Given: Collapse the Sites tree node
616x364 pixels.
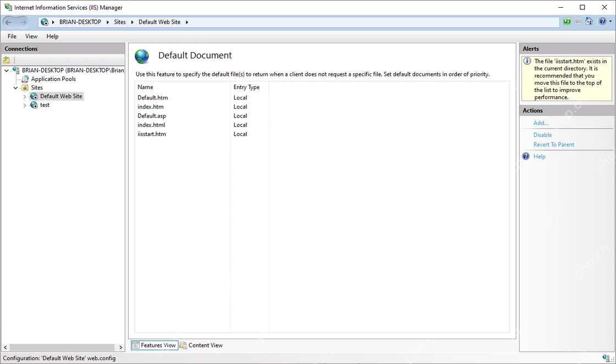Looking at the screenshot, I should 16,88.
